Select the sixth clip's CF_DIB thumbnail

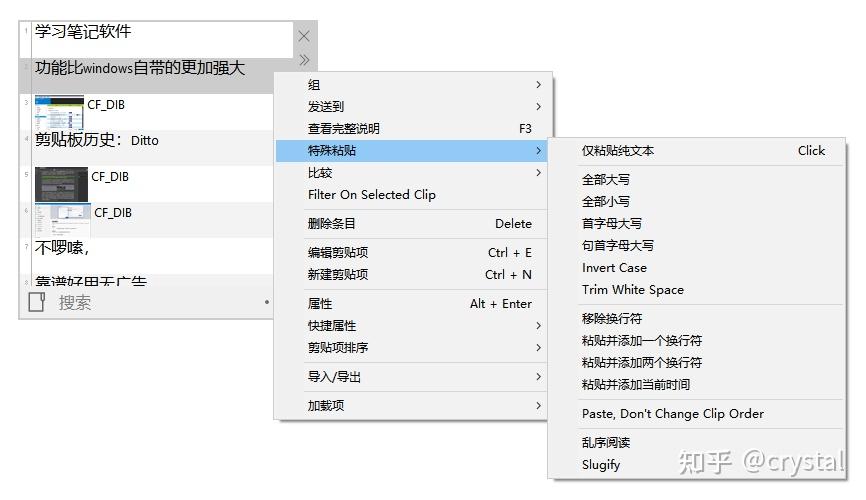(x=62, y=220)
